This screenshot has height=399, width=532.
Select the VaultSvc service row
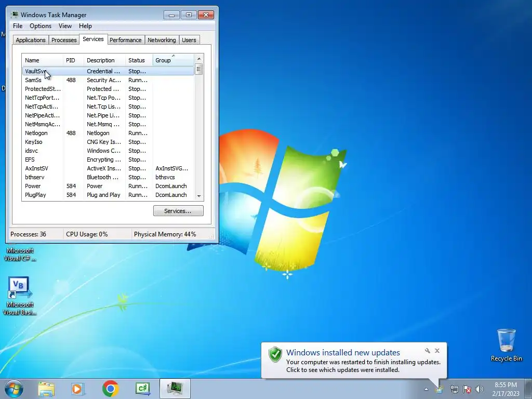[108, 71]
